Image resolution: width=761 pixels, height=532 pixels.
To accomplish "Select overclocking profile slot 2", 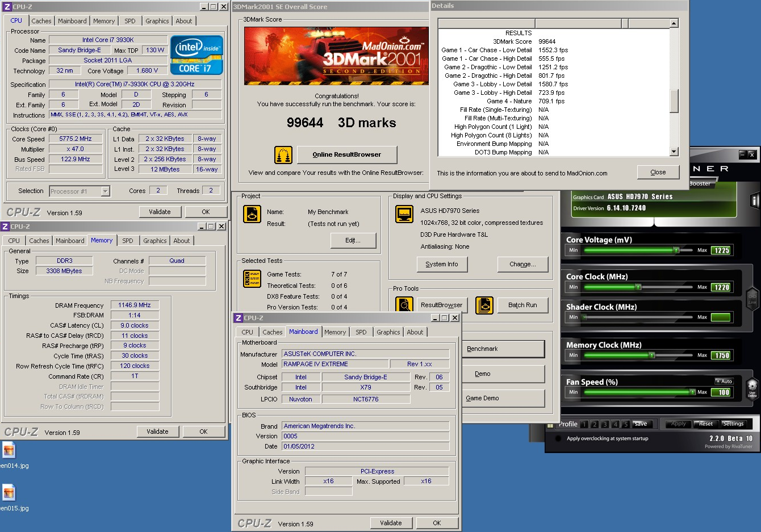I will pyautogui.click(x=595, y=424).
